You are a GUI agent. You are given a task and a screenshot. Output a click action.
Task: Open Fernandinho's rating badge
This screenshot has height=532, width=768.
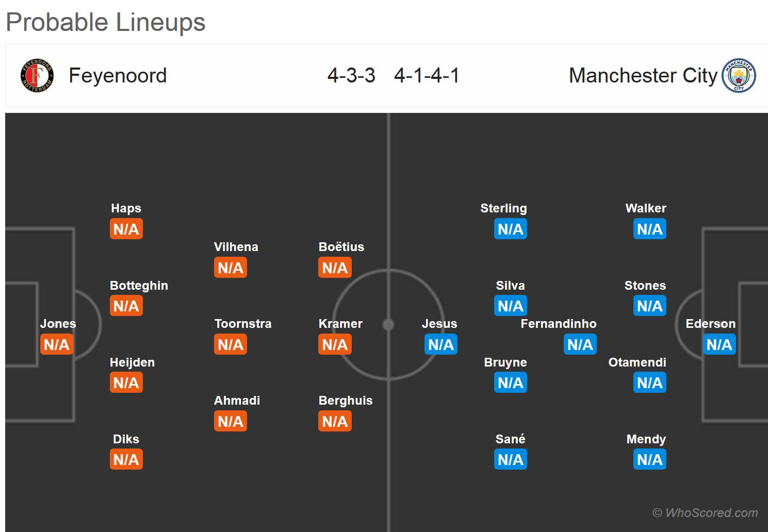[x=580, y=344]
